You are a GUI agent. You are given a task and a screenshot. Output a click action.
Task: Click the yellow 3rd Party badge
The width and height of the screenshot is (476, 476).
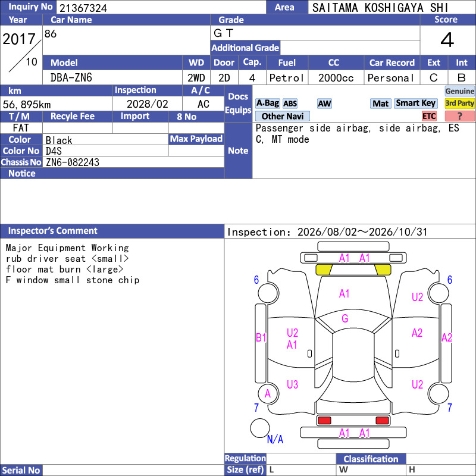click(459, 104)
